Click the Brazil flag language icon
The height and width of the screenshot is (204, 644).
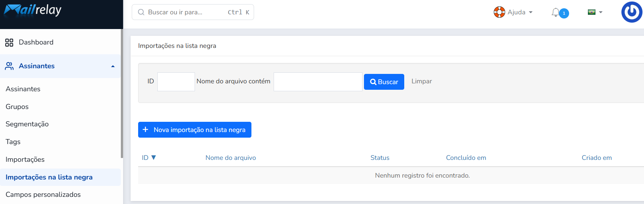[592, 12]
